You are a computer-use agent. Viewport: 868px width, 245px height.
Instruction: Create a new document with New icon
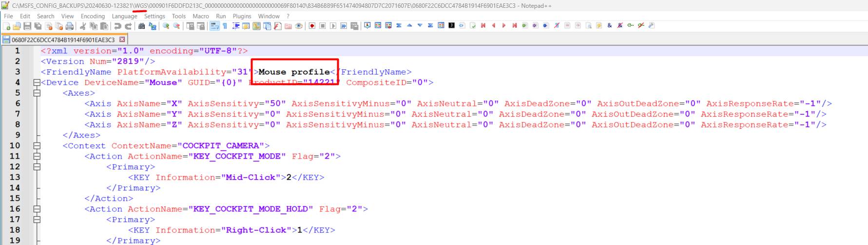7,26
